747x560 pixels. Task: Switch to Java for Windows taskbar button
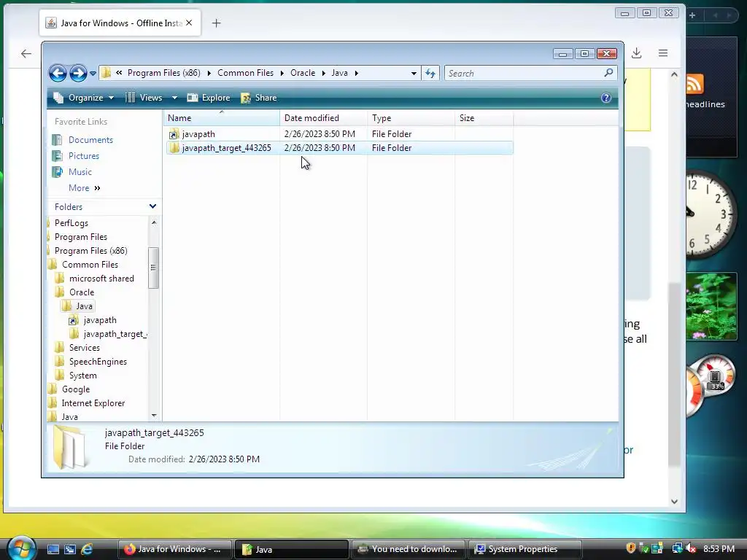click(175, 550)
